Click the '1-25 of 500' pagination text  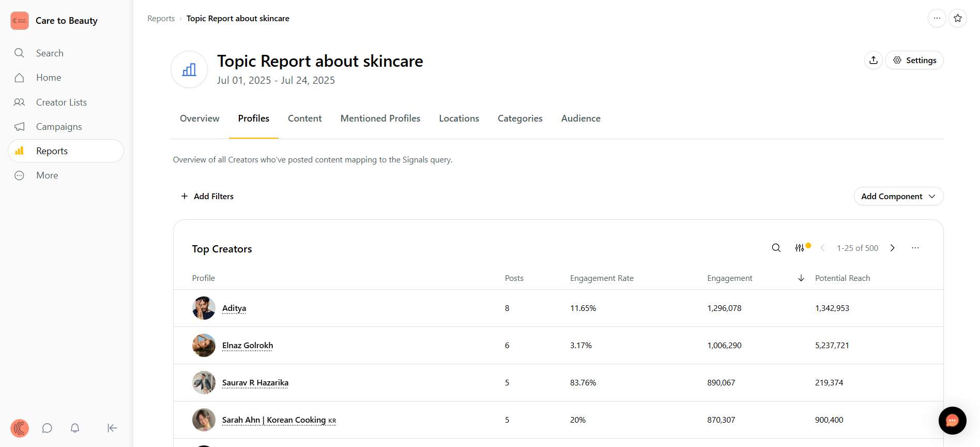pyautogui.click(x=857, y=248)
